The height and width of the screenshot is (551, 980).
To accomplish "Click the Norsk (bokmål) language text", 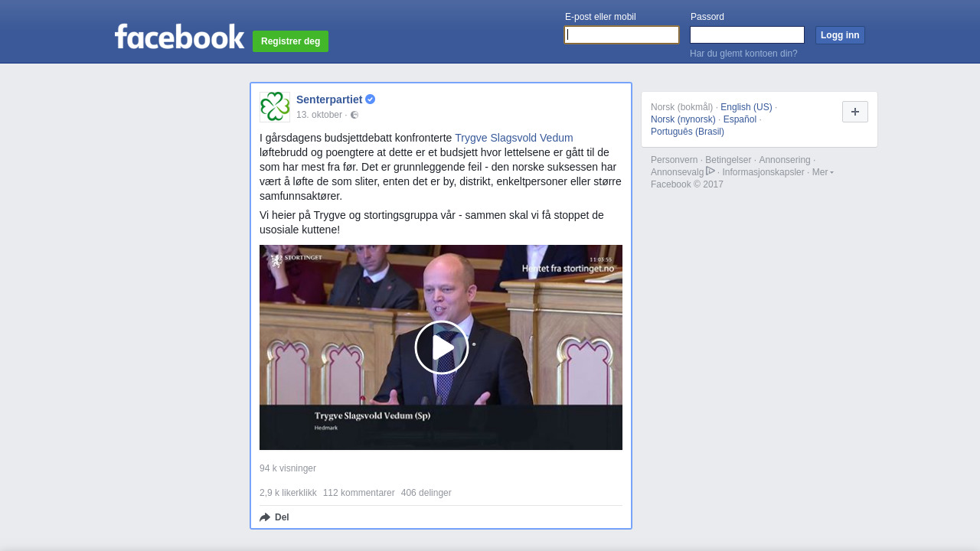I will (681, 107).
